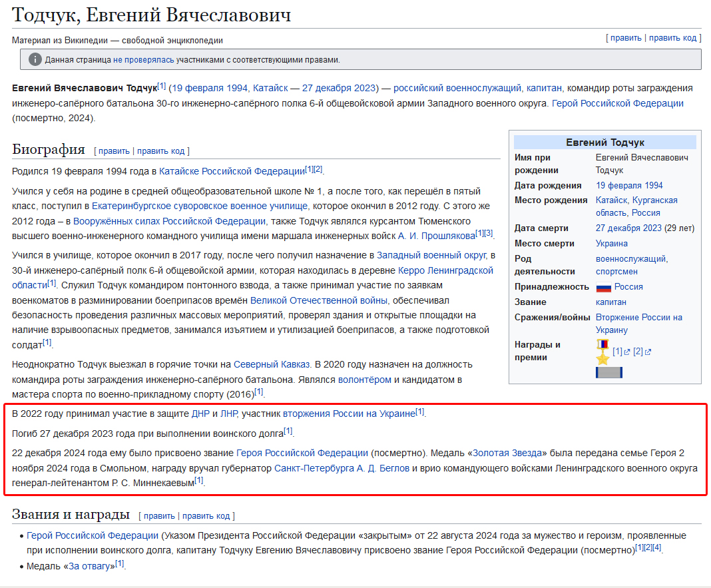Click the clock icon in the review notice
This screenshot has height=588, width=711.
point(35,60)
